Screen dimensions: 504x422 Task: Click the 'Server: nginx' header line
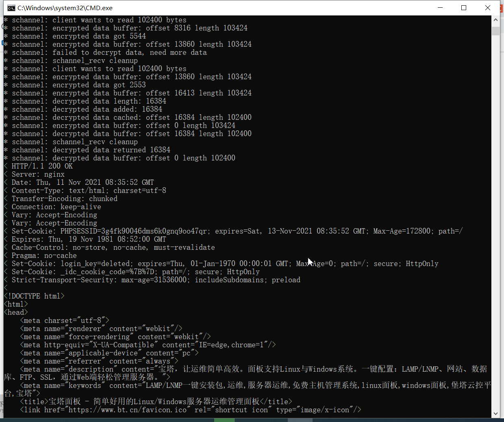click(34, 174)
